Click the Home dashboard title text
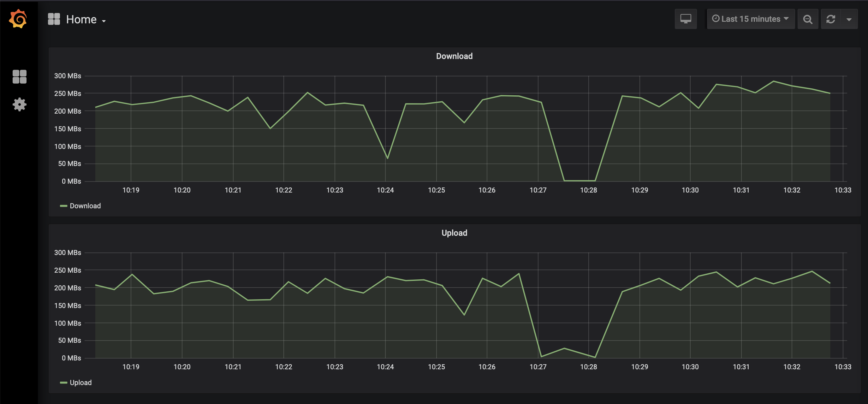 click(x=81, y=20)
